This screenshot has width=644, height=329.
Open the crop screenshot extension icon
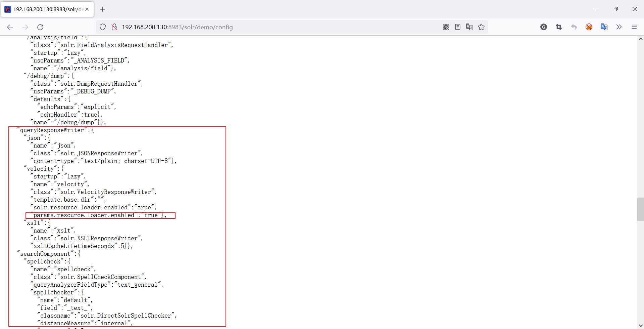(559, 27)
